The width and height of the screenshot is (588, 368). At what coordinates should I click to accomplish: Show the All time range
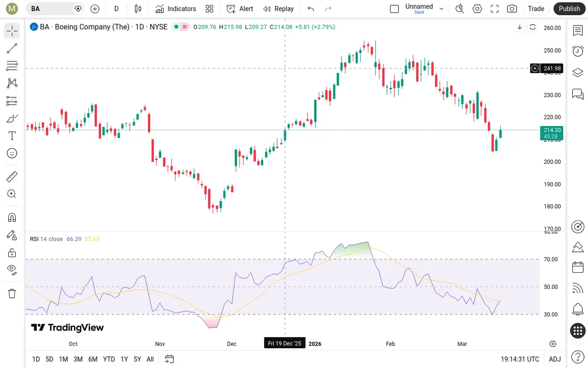(x=150, y=359)
